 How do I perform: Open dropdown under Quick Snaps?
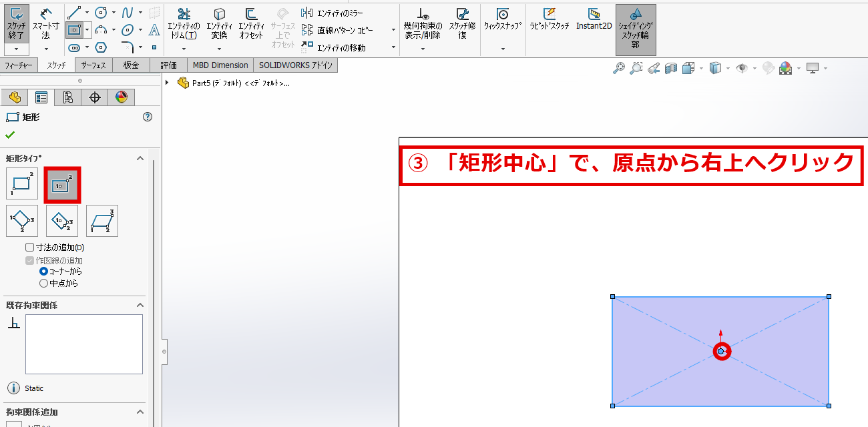click(502, 49)
